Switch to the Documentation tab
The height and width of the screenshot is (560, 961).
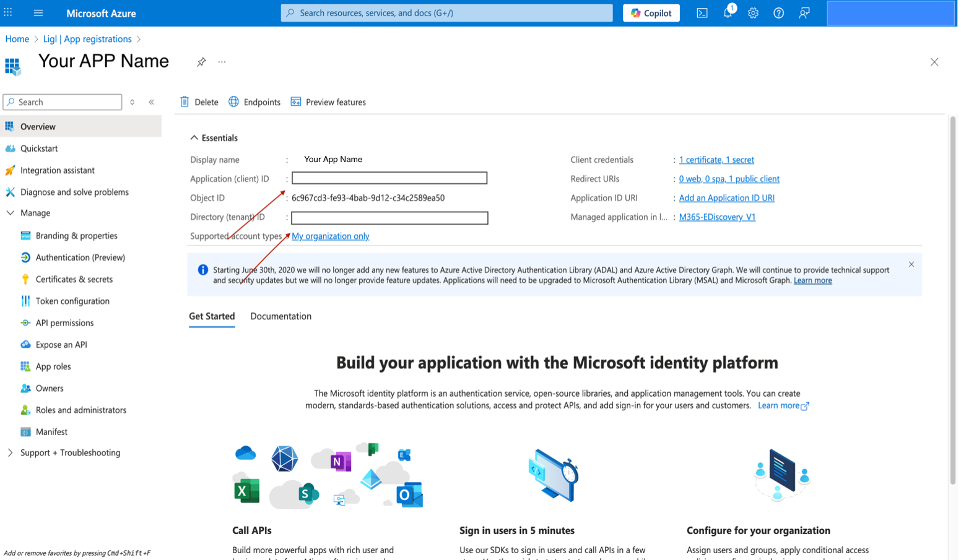coord(280,316)
